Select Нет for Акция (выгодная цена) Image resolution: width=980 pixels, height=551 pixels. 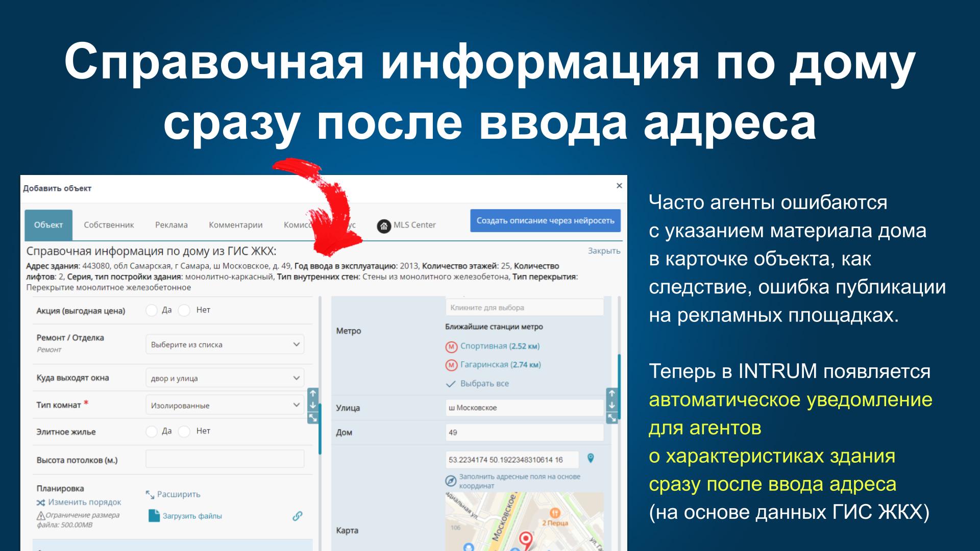point(184,310)
